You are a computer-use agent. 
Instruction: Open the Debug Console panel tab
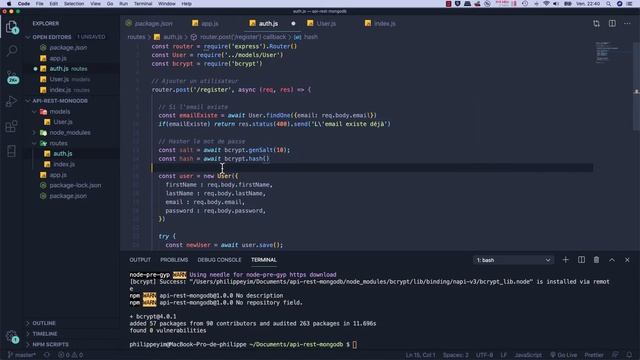219,260
